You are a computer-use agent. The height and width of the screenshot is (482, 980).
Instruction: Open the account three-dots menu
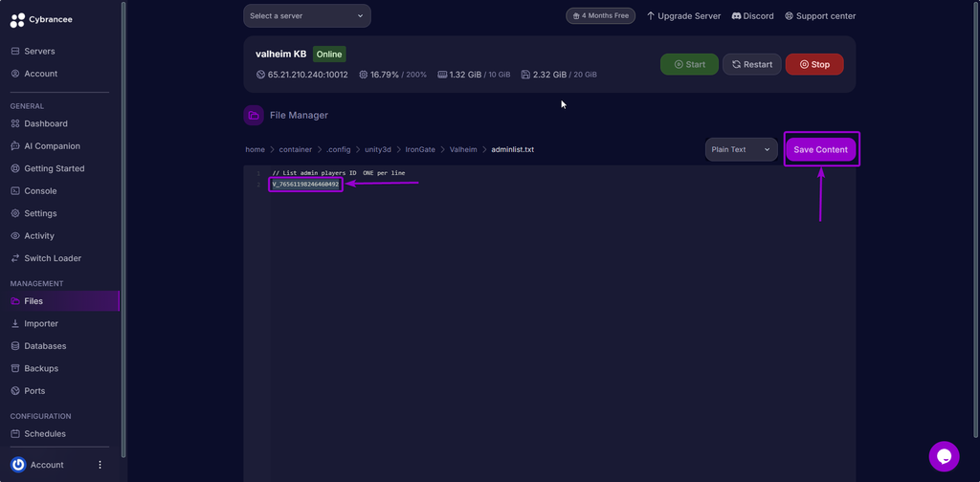[x=100, y=465]
